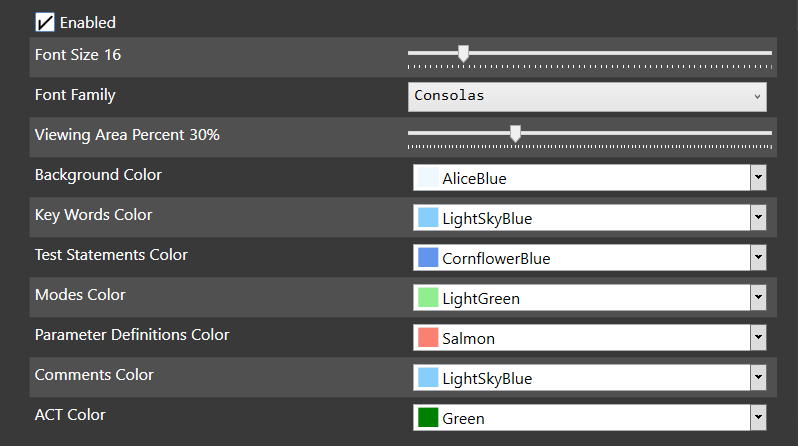The height and width of the screenshot is (446, 798).
Task: Click the CornflowerBlue color swatch
Action: coord(428,258)
